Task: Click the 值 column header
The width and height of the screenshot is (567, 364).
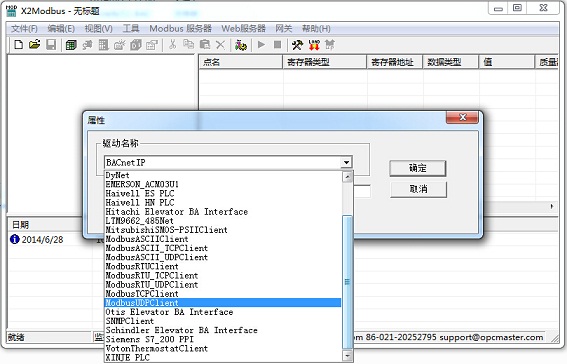Action: 507,62
